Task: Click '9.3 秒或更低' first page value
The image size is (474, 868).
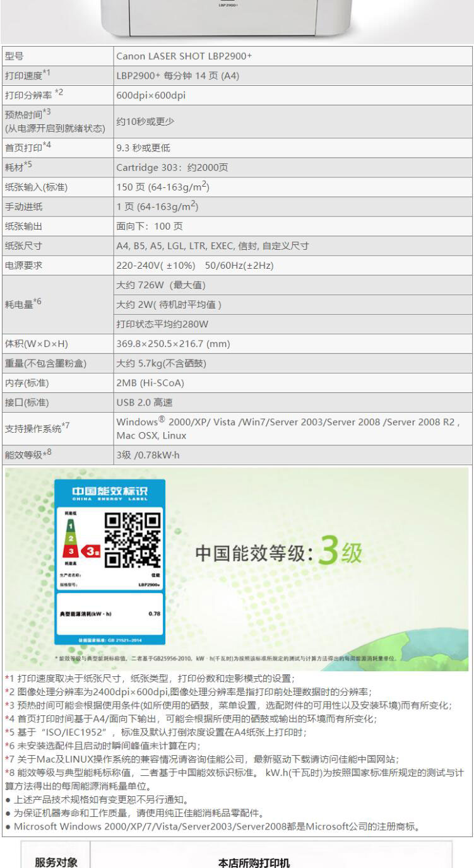Action: tap(143, 148)
